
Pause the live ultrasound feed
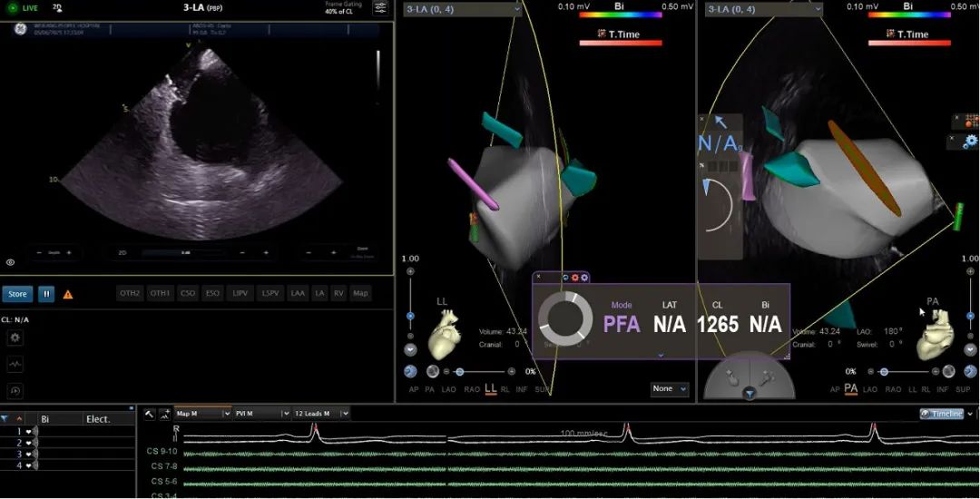click(45, 294)
